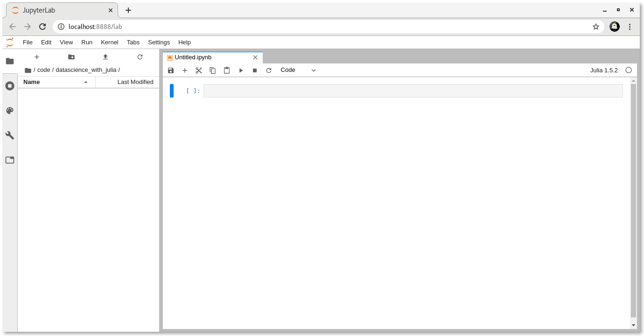Click inside the empty code cell
The image size is (644, 336).
pos(411,91)
